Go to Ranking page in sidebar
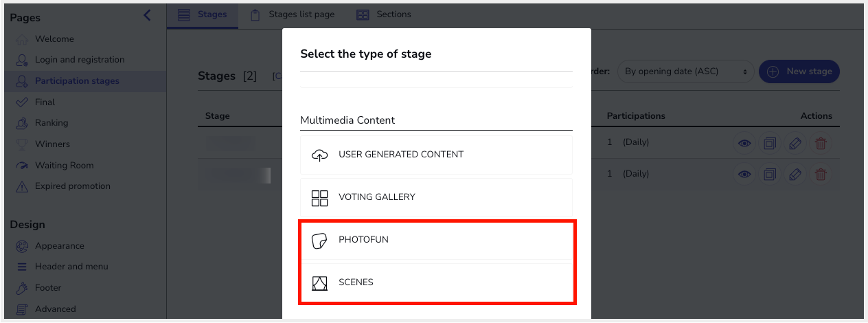868x323 pixels. click(52, 123)
